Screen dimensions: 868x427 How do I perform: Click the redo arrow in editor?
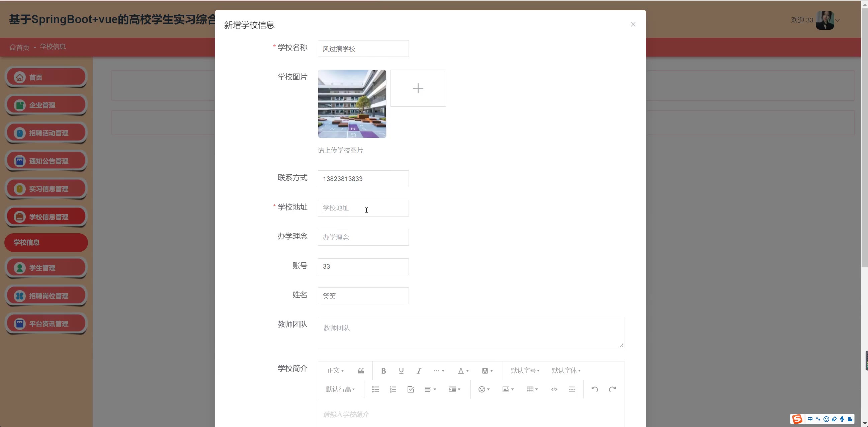612,390
